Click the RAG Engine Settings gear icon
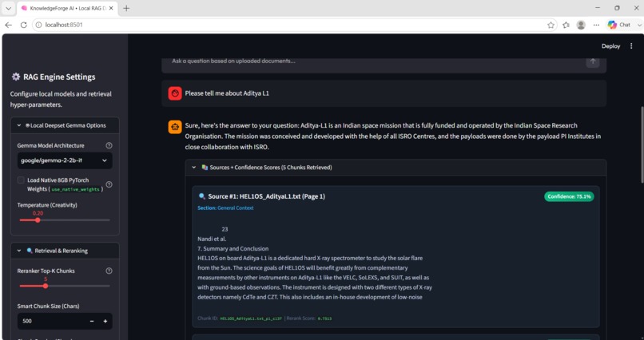The height and width of the screenshot is (340, 644). click(x=16, y=77)
